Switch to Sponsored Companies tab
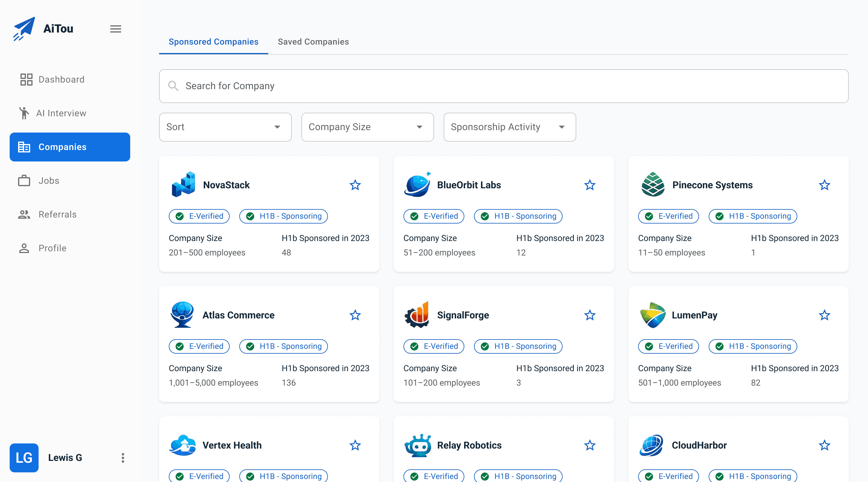Image resolution: width=868 pixels, height=482 pixels. [x=213, y=42]
